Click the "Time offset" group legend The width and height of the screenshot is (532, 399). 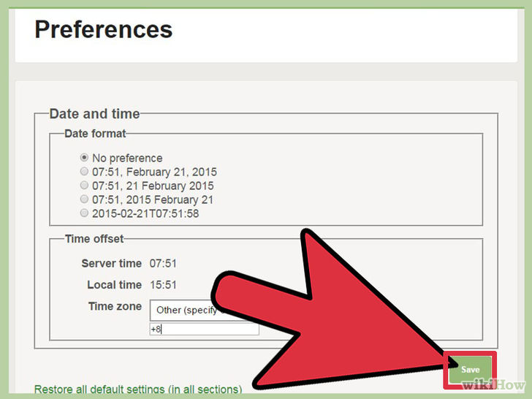point(94,239)
